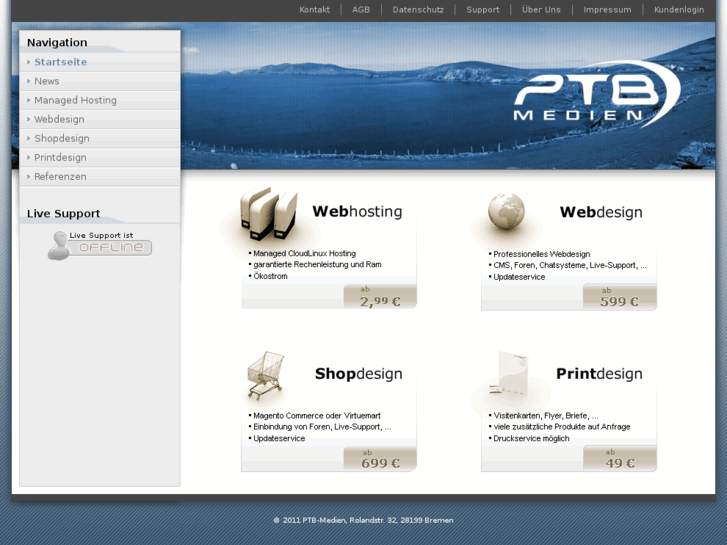Open the AGB page link
The image size is (727, 545).
tap(361, 10)
